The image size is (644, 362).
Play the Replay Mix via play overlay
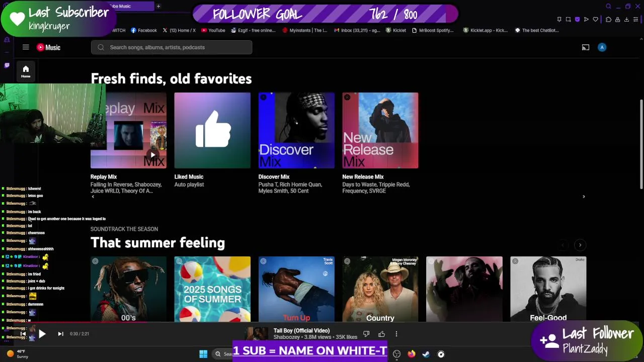click(153, 155)
